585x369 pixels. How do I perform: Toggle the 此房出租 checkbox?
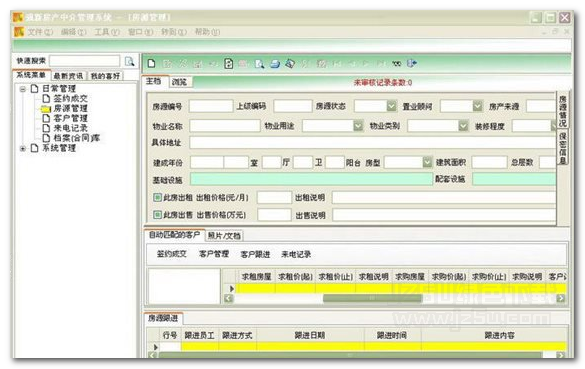(157, 197)
